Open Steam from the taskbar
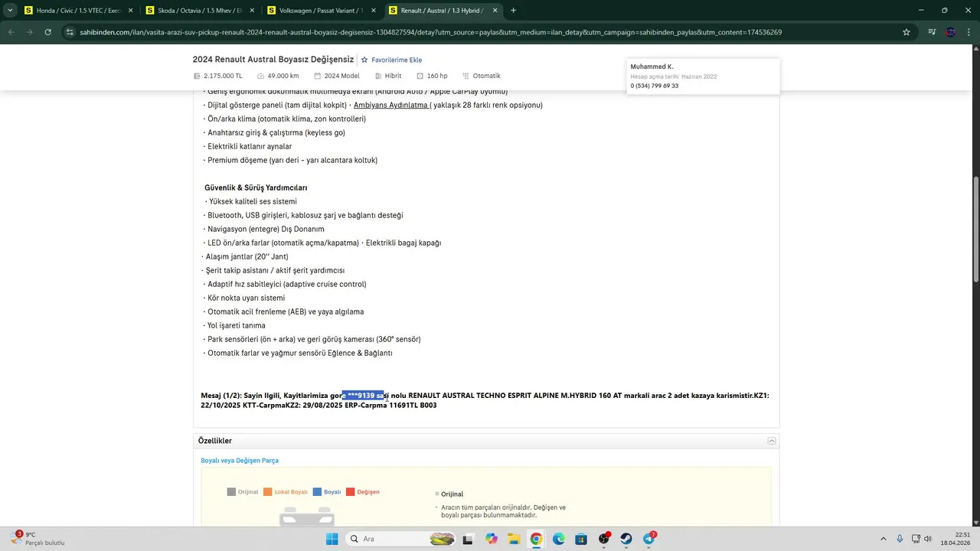Viewport: 980px width, 551px height. point(626,539)
